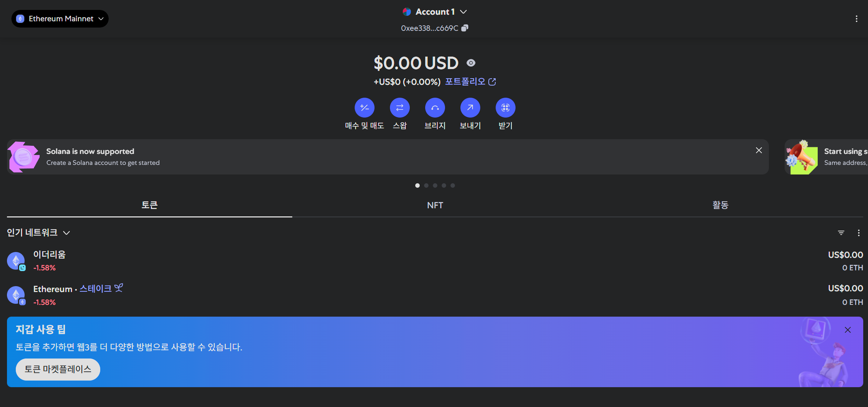Click the Bridge (브리지) icon
Viewport: 868px width, 407px height.
tap(435, 108)
